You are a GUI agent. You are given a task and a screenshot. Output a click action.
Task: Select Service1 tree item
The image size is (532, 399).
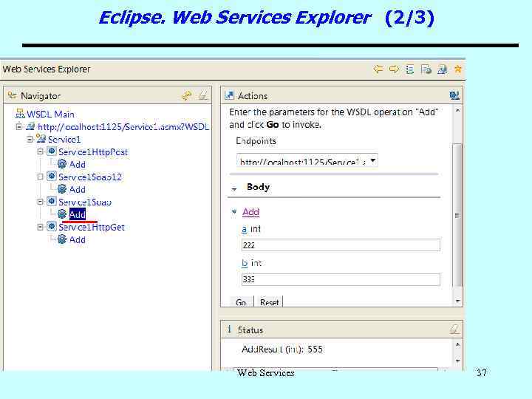(64, 140)
